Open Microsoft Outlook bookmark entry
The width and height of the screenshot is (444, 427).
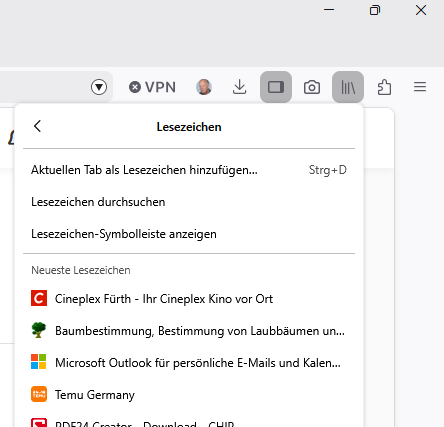(189, 363)
